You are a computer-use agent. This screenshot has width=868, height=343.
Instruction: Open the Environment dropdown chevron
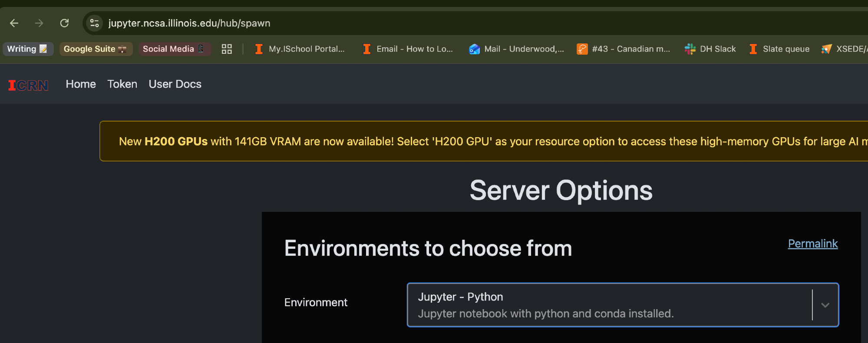[x=825, y=305]
